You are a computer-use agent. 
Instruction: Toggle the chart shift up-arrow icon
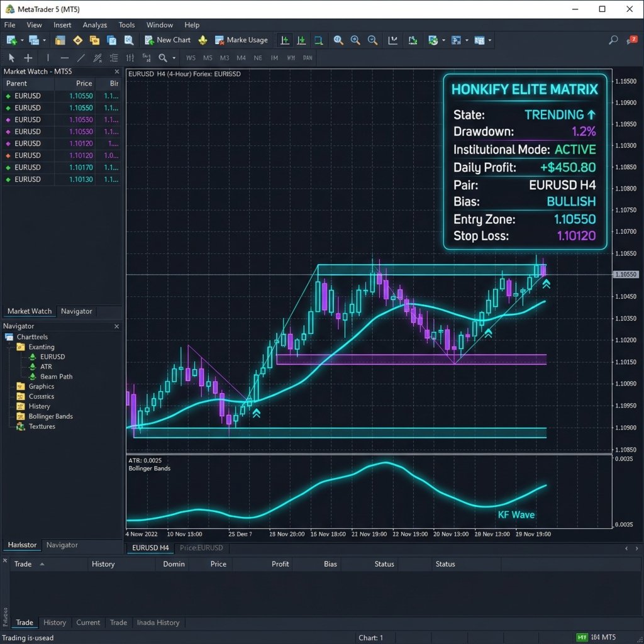[x=285, y=40]
